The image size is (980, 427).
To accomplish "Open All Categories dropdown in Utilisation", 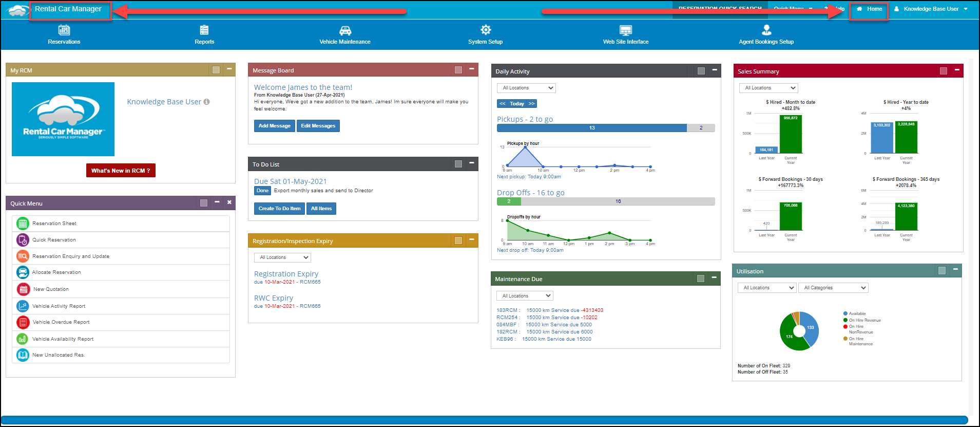I will coord(833,288).
